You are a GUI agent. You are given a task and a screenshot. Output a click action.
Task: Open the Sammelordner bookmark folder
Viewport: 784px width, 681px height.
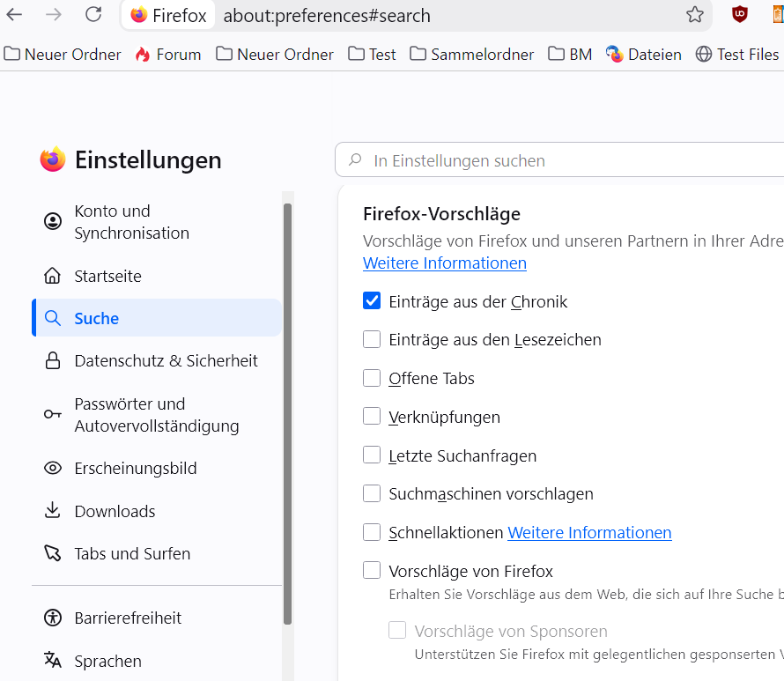click(472, 54)
